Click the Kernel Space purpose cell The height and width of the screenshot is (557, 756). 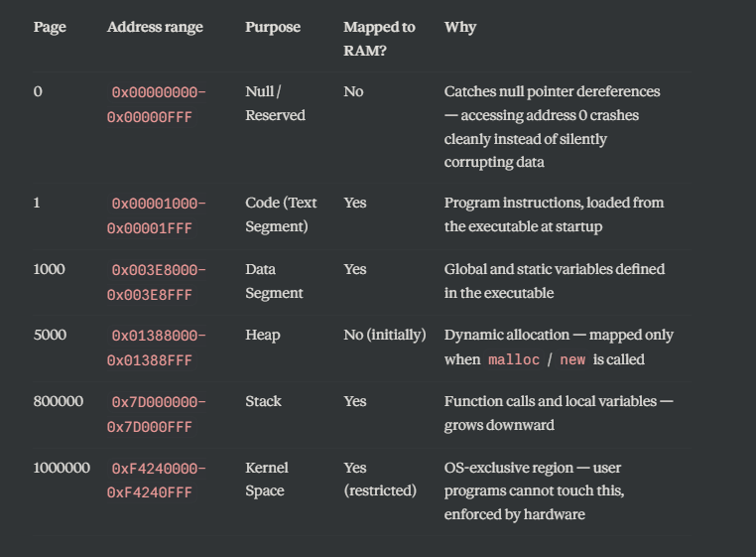266,479
